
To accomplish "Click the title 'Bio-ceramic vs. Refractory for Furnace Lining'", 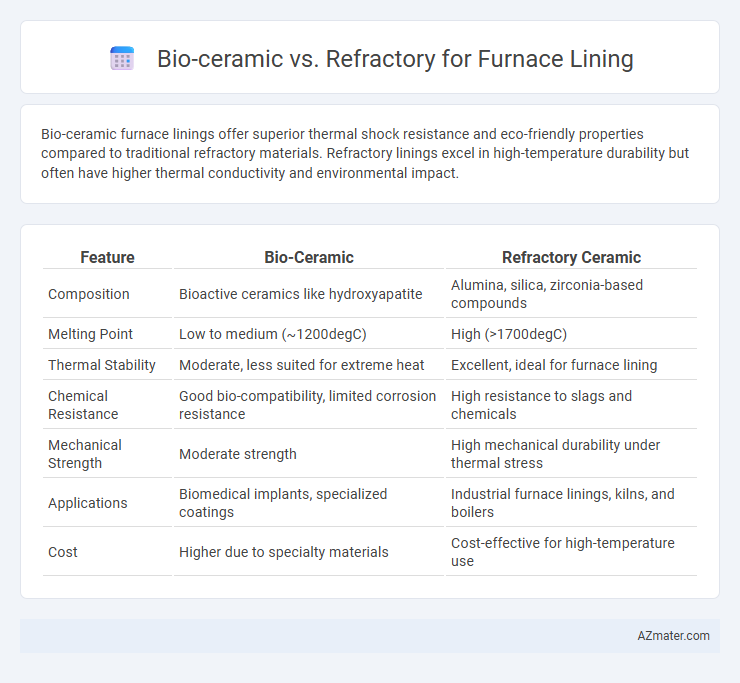I will point(395,59).
